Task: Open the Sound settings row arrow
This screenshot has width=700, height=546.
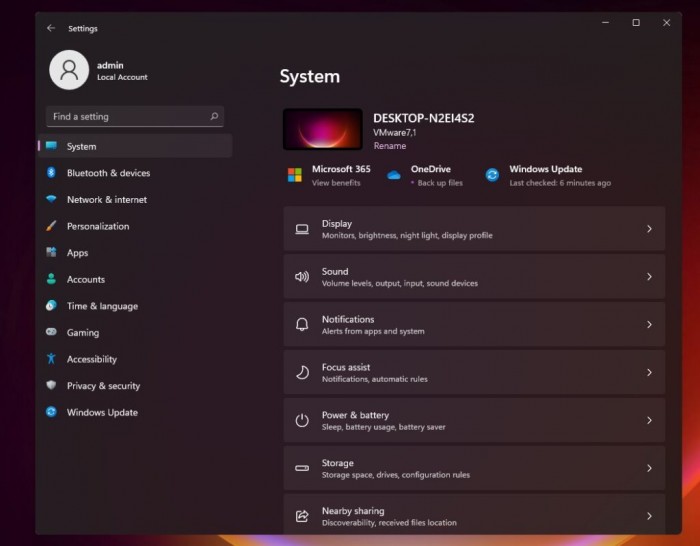Action: tap(649, 277)
